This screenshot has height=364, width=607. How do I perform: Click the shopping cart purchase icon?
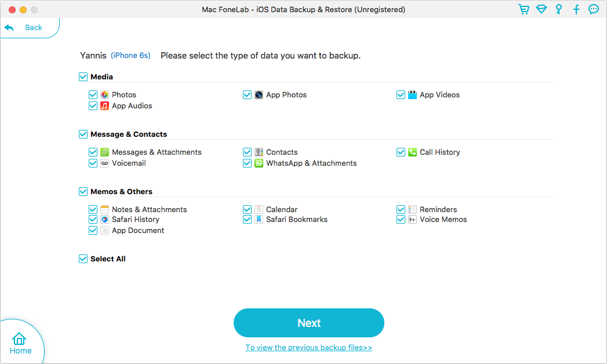click(x=524, y=9)
